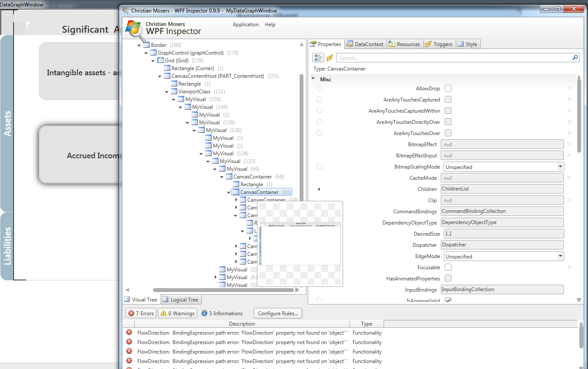The width and height of the screenshot is (588, 369).
Task: Toggle the HasAnimatedProperties checkbox
Action: (448, 278)
